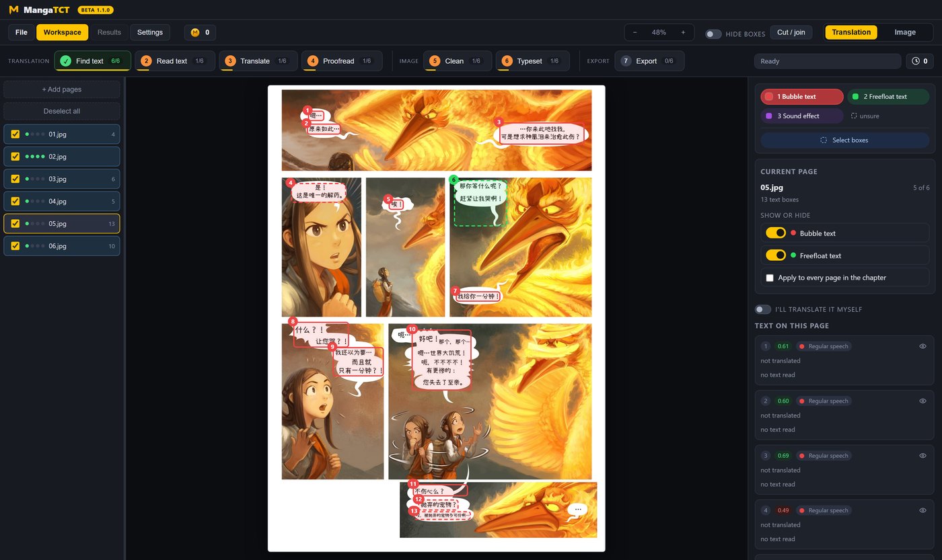Image resolution: width=942 pixels, height=560 pixels.
Task: Hide text box 3 with eye icon
Action: pyautogui.click(x=923, y=456)
